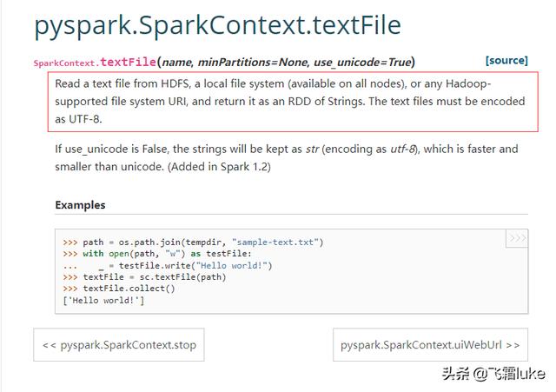Toggle the >>> prompt visibility button
The width and height of the screenshot is (556, 392).
pyautogui.click(x=517, y=238)
